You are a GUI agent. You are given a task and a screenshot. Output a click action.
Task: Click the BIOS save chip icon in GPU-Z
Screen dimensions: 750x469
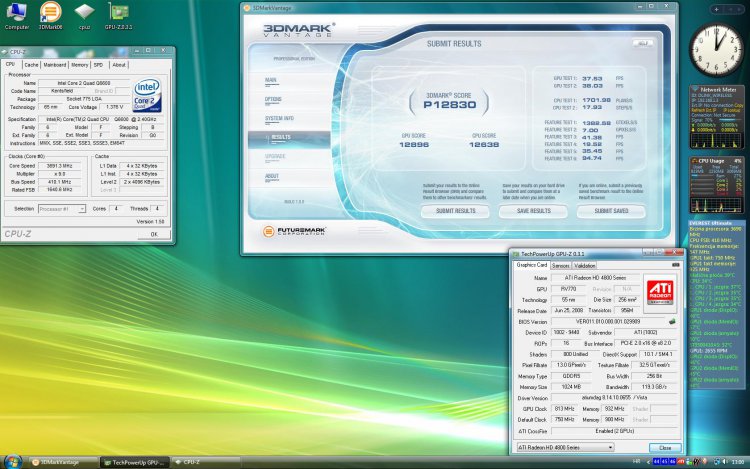tap(672, 322)
